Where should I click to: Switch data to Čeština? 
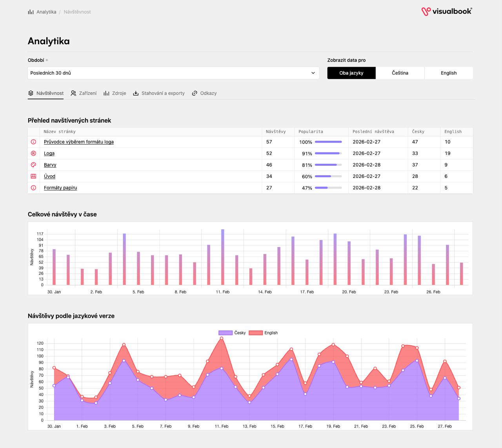pyautogui.click(x=400, y=73)
